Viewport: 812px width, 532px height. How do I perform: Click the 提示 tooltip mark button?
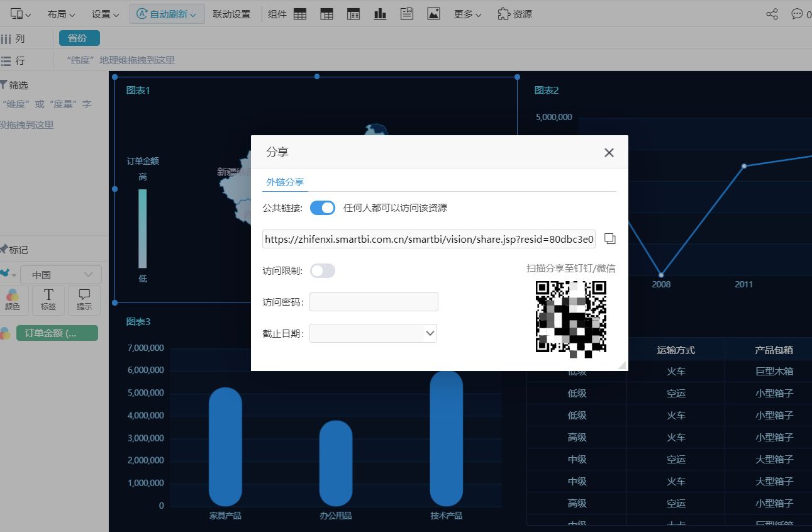[x=84, y=301]
